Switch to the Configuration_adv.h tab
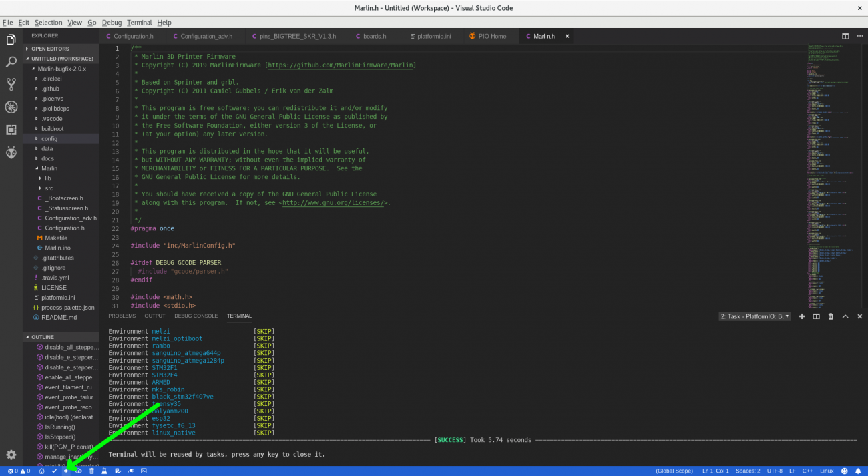 pyautogui.click(x=204, y=36)
